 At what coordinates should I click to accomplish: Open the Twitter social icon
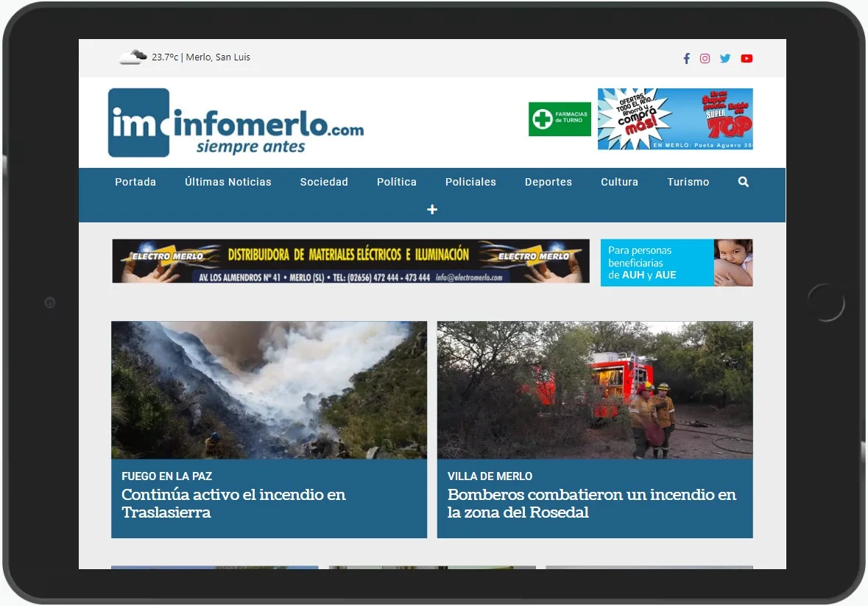coord(725,59)
